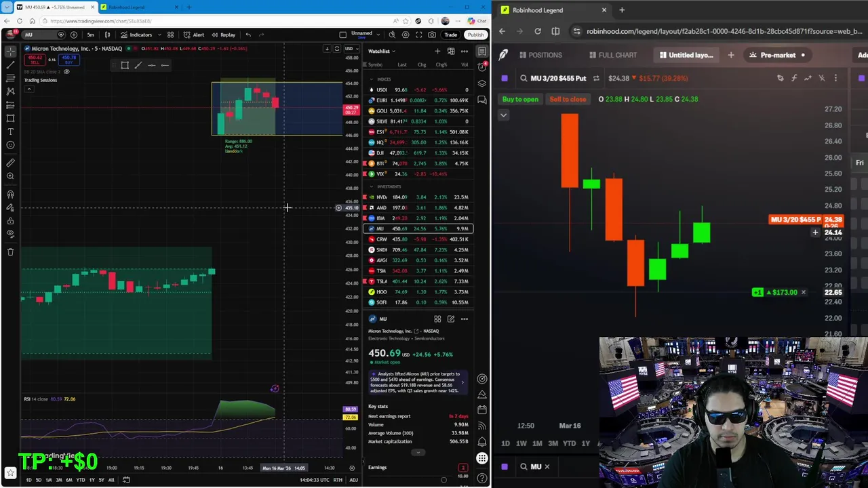Open the Indicators menu in TradingView
Screen dimensions: 868x488
pyautogui.click(x=136, y=35)
